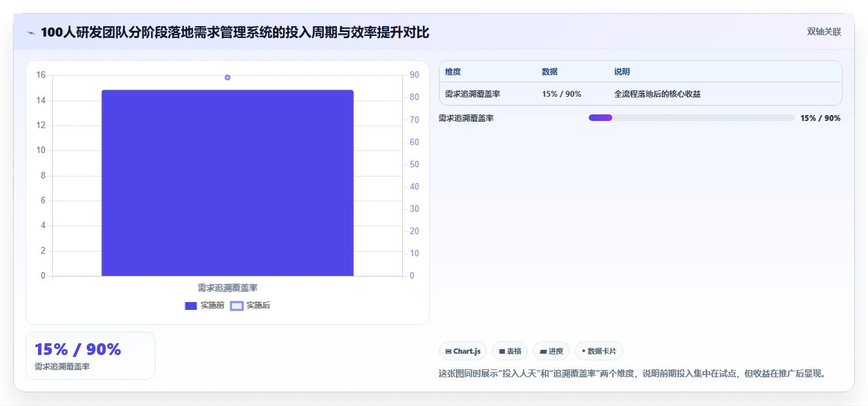Click the 15% / 90% table cell
Image resolution: width=868 pixels, height=406 pixels.
(x=561, y=93)
